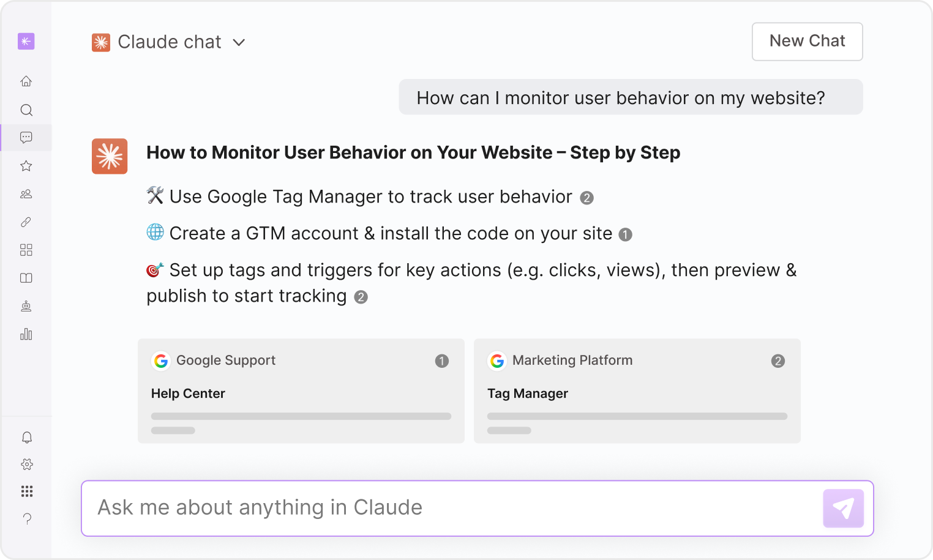Click the Google logo on Marketing Platform card
This screenshot has height=560, width=933.
497,361
